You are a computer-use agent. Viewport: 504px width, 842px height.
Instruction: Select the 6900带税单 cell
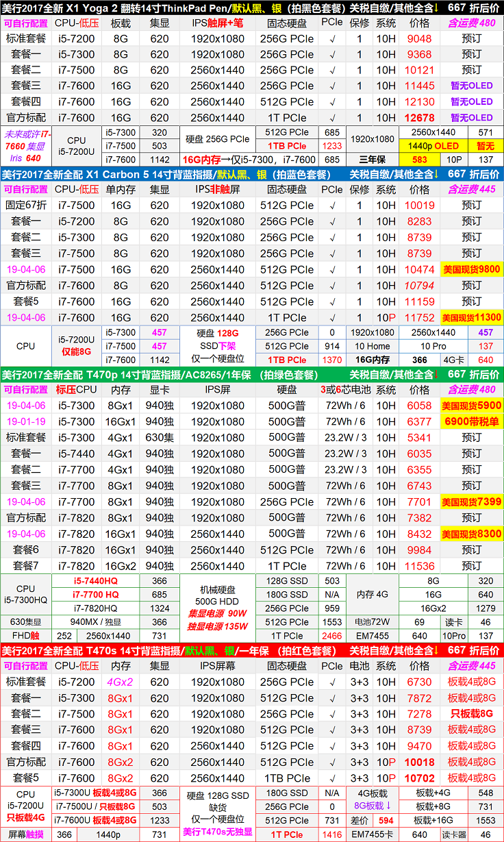(x=471, y=421)
